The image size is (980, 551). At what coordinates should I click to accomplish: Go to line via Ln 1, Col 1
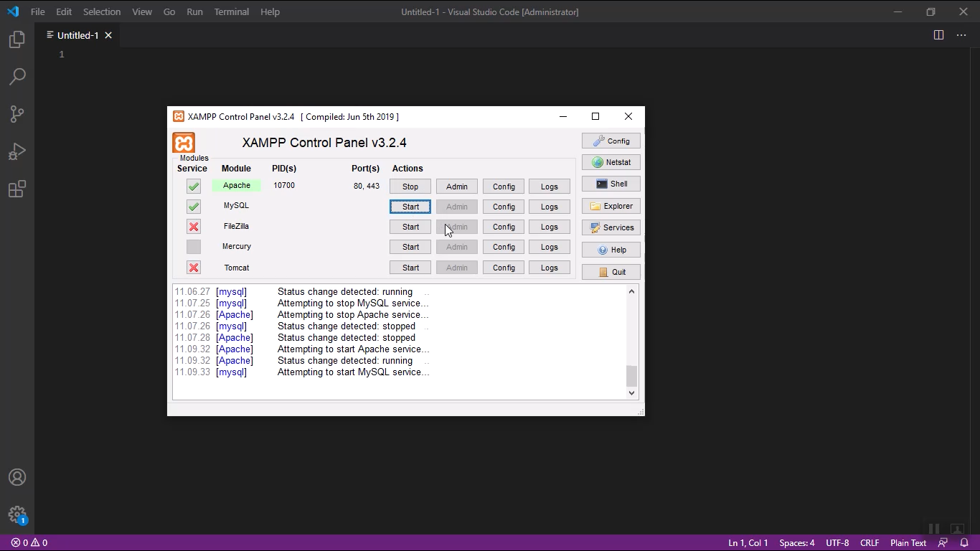748,543
